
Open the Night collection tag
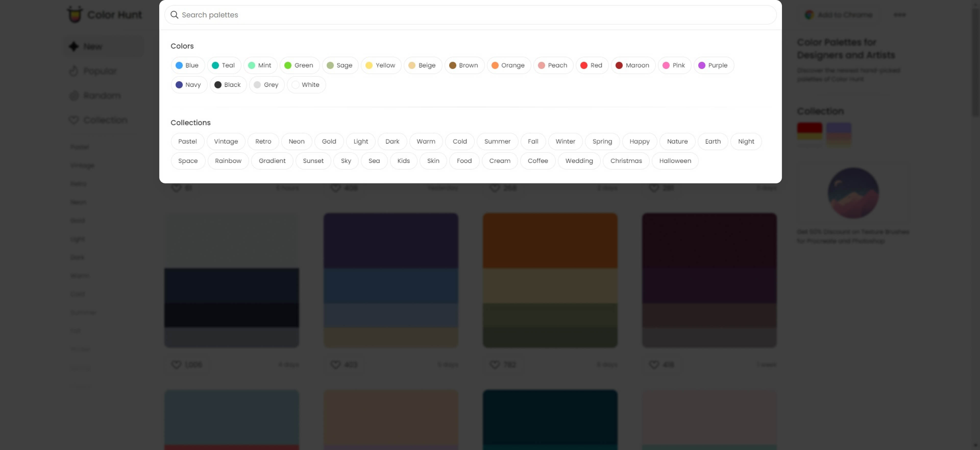(x=746, y=142)
